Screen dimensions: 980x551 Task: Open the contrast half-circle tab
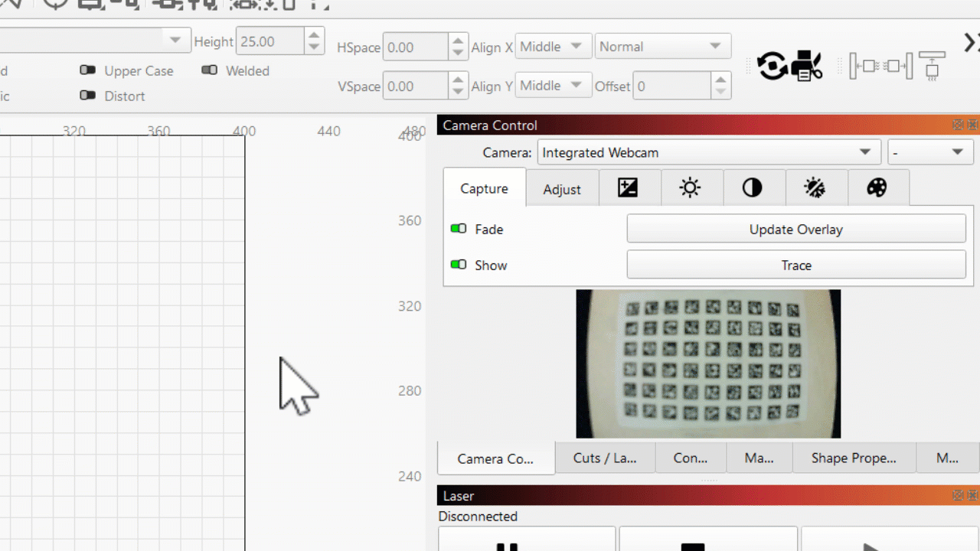pyautogui.click(x=752, y=188)
